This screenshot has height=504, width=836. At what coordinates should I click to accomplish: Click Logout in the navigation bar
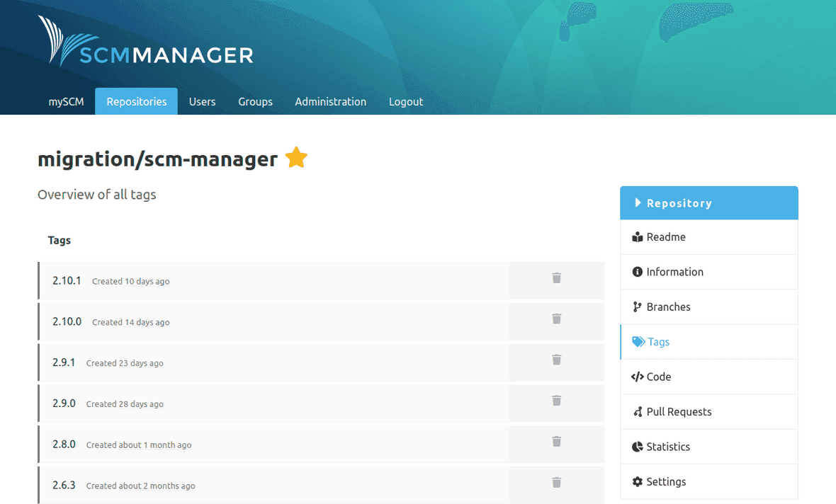405,101
